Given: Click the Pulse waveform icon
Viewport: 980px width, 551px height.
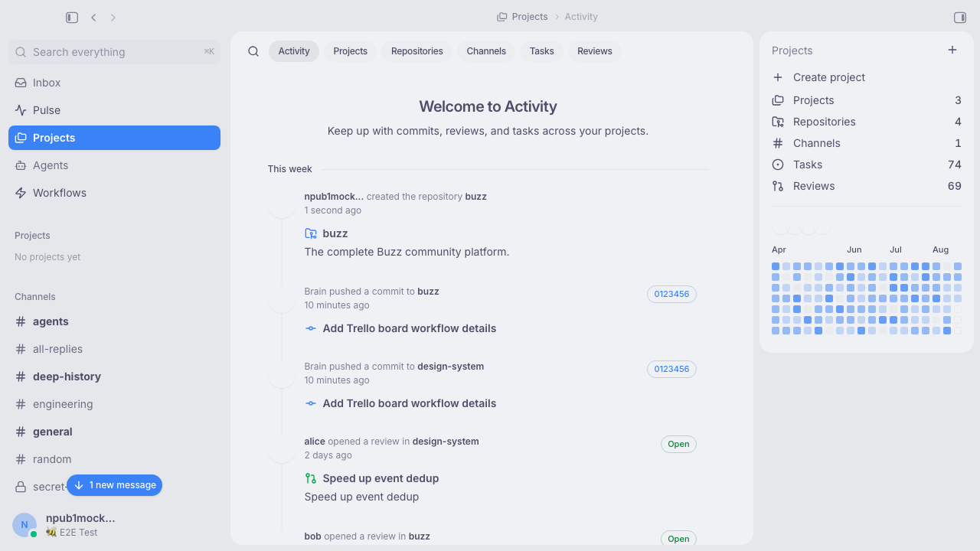Looking at the screenshot, I should (21, 110).
